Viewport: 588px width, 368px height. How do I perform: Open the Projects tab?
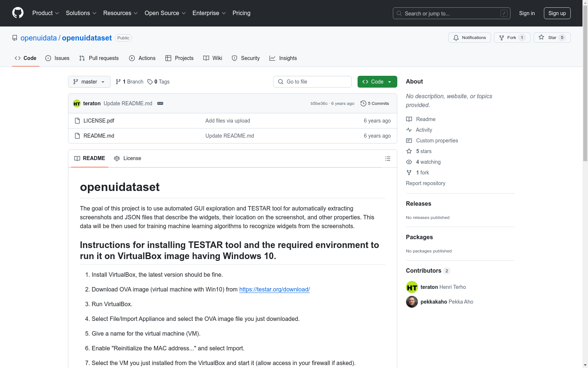179,58
